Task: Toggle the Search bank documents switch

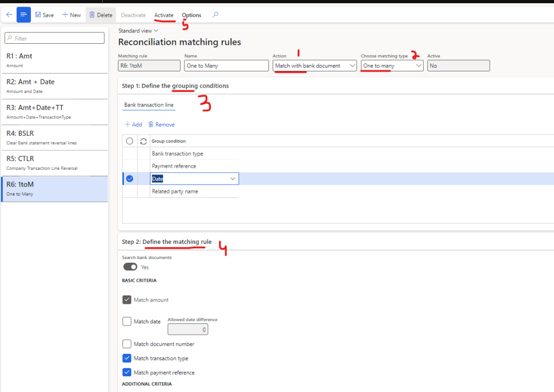Action: 130,267
